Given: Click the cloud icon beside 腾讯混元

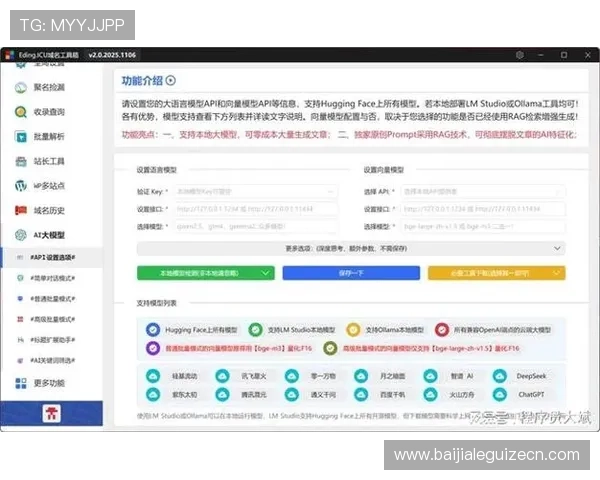Looking at the screenshot, I should click(222, 394).
